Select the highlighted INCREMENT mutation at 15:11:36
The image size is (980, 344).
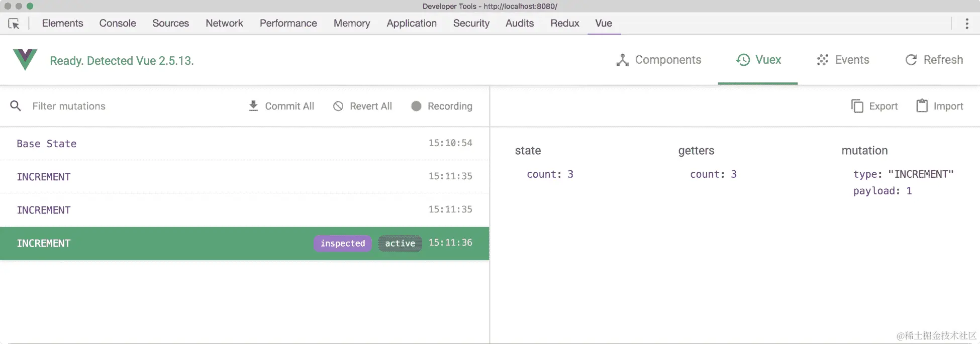click(x=244, y=243)
